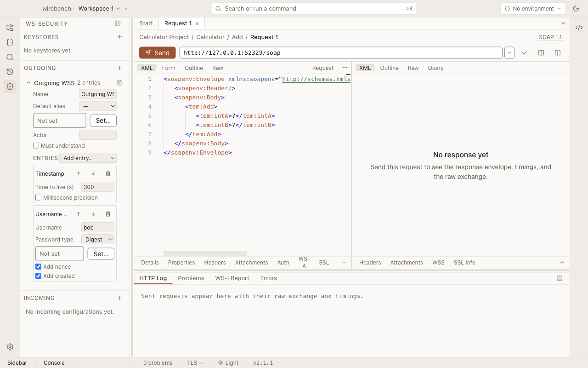Collapse the Outgoing WSS section chevron
Viewport: 588px width, 368px height.
coord(28,83)
